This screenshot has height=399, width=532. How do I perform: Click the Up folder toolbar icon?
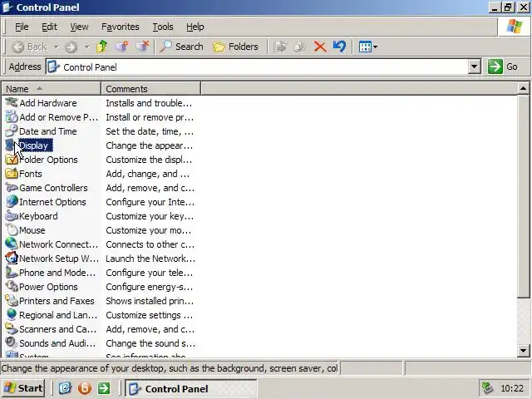(x=101, y=47)
